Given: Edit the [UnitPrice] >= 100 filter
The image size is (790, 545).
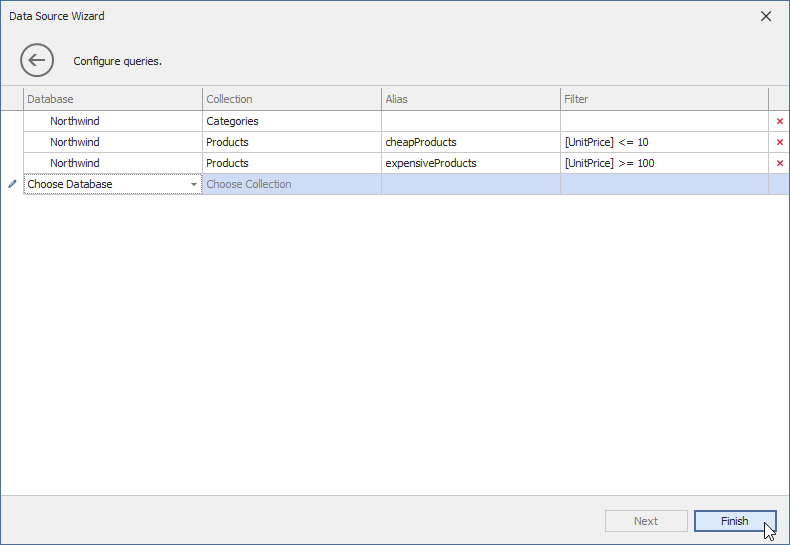Looking at the screenshot, I should (664, 163).
